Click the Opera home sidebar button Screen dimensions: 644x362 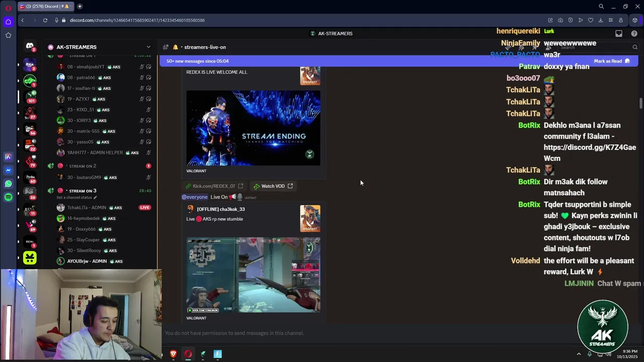(8, 22)
